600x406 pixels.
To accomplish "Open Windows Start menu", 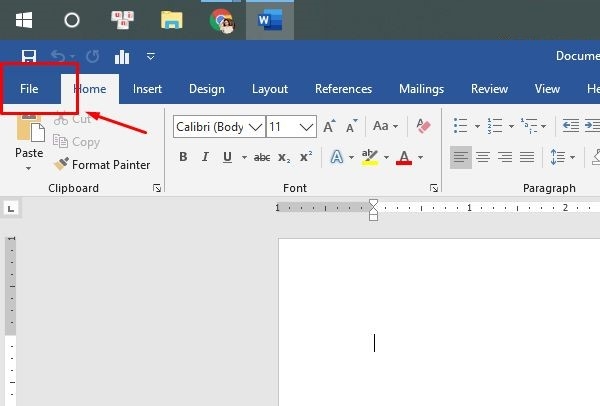I will point(24,20).
